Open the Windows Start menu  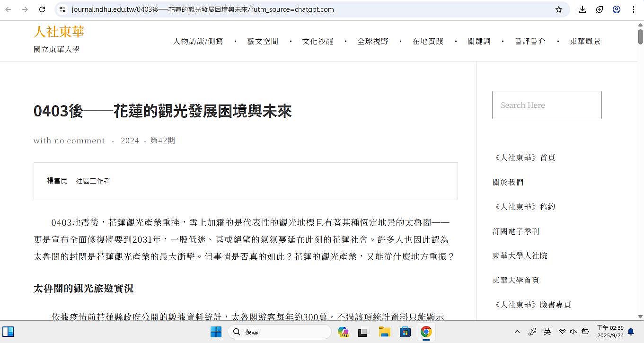pos(216,332)
